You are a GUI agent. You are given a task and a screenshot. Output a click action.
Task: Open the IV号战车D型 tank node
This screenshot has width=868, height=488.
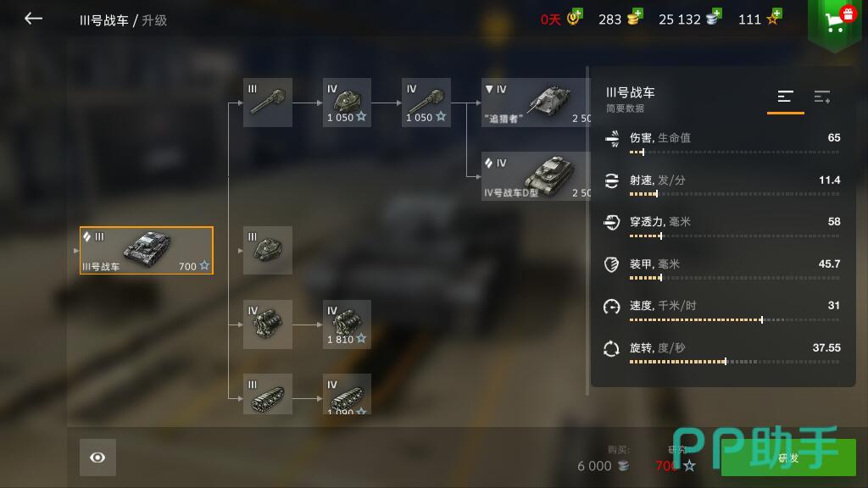(x=537, y=176)
